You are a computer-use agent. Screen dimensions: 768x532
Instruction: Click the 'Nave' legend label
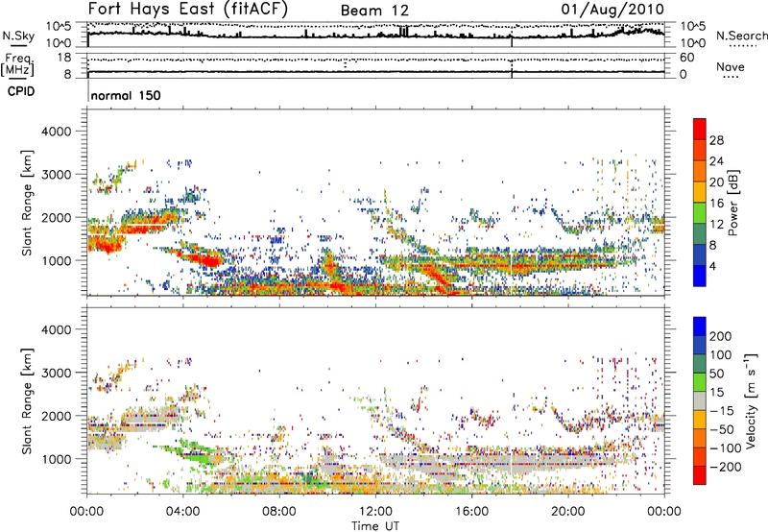730,66
